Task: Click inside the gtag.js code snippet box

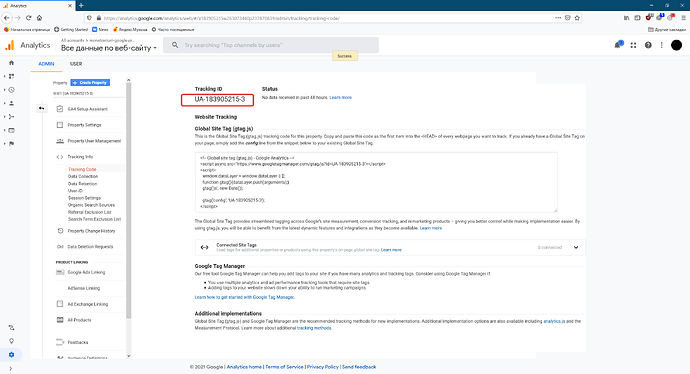Action: [x=376, y=182]
